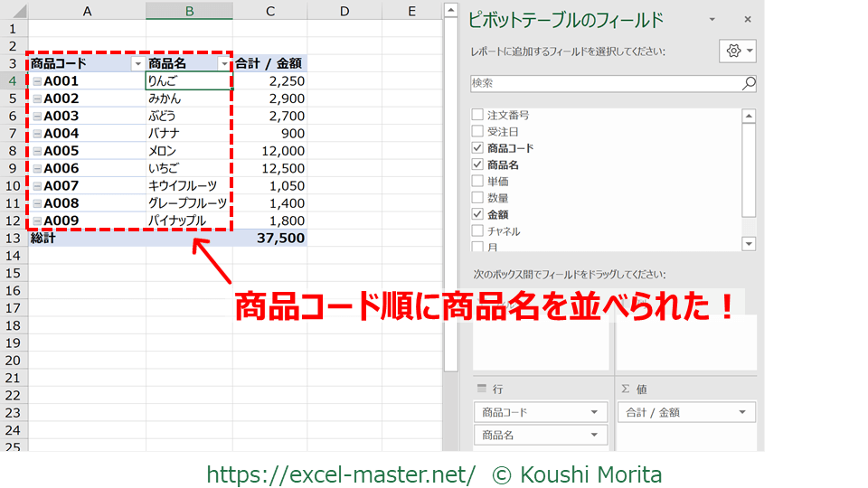Viewport: 868px width, 488px height.
Task: Open the gear tools menu in field pane
Action: coord(737,51)
